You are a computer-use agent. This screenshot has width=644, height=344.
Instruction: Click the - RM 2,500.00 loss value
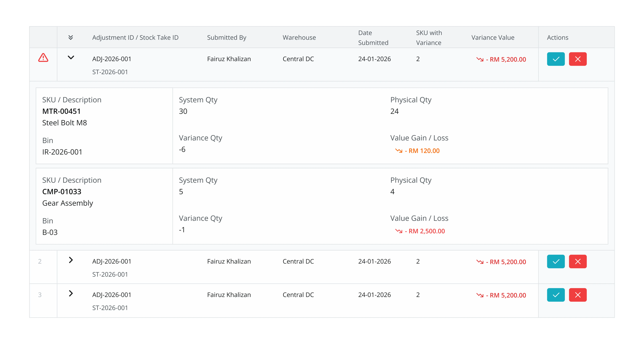pos(425,231)
